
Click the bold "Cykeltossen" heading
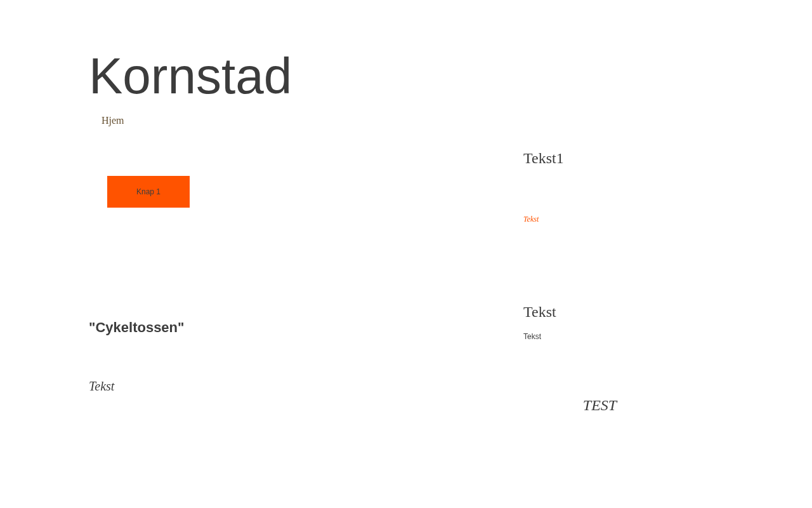(x=136, y=328)
